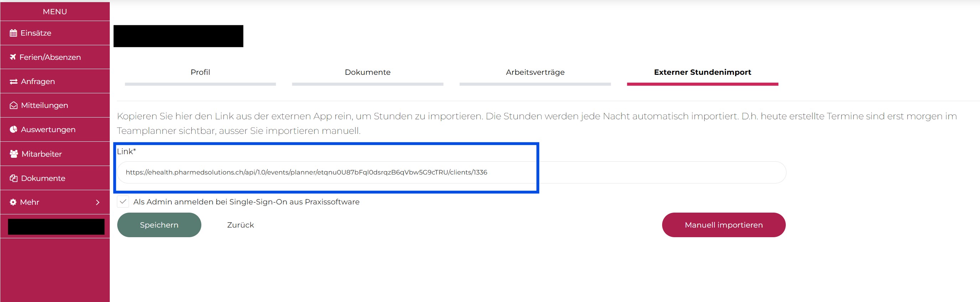
Task: Switch to the Profil tab
Action: [200, 72]
